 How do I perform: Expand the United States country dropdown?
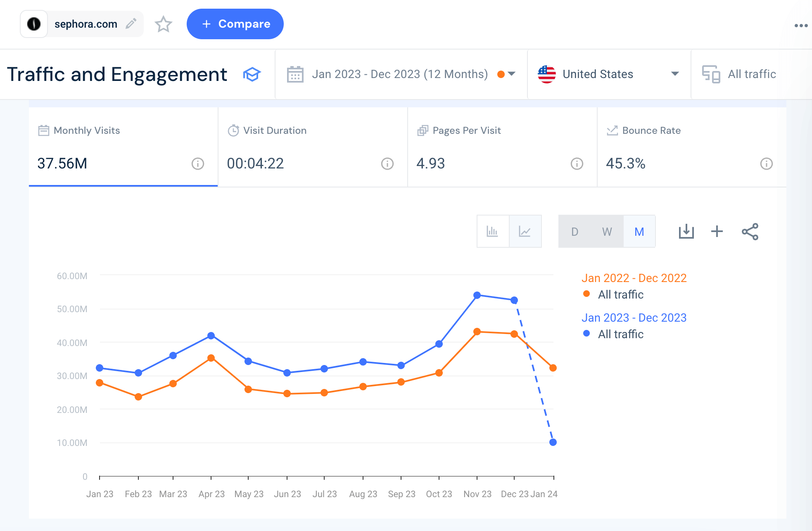coord(675,74)
